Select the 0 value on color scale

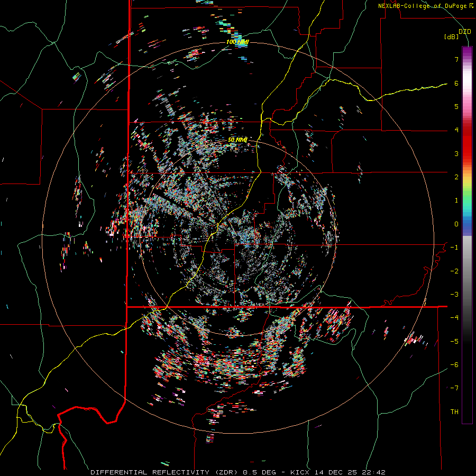point(456,224)
